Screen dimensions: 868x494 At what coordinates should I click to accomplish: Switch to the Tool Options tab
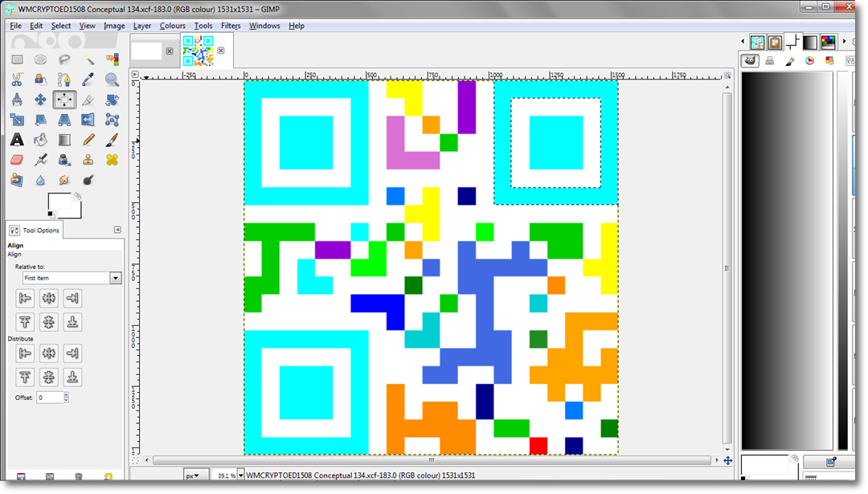click(35, 230)
